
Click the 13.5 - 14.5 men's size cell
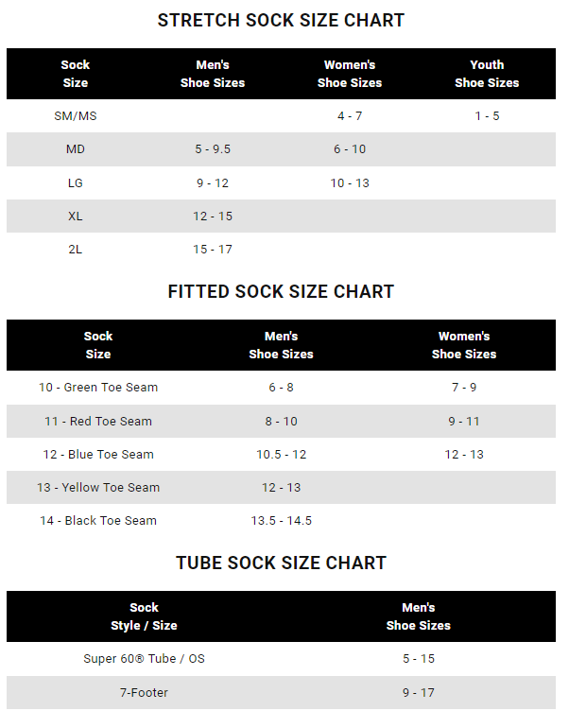[282, 521]
